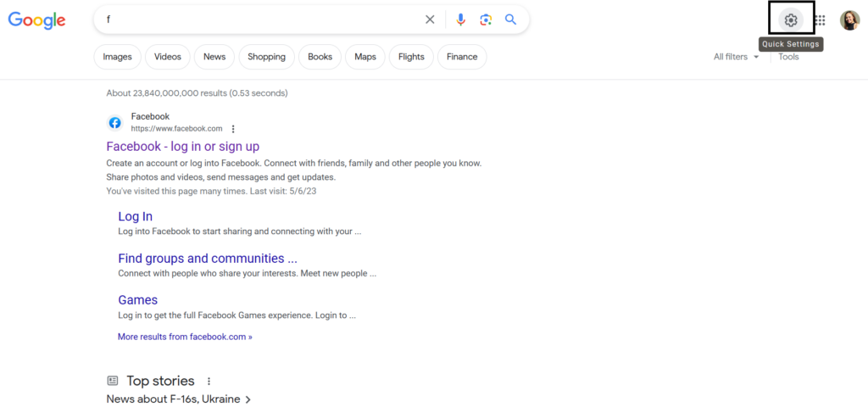Open the Tools options
The image size is (868, 413).
pyautogui.click(x=788, y=57)
